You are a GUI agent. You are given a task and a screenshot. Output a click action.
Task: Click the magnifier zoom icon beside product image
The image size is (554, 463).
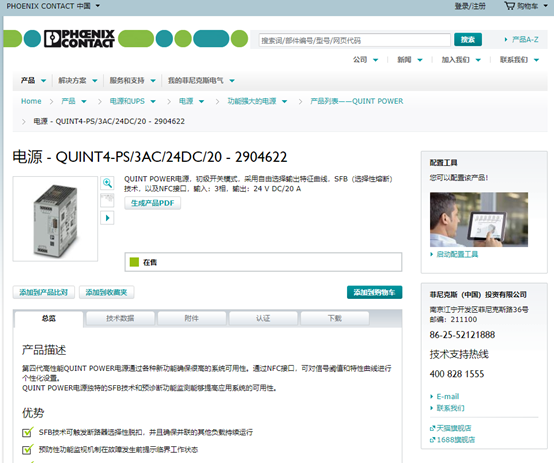click(x=107, y=183)
